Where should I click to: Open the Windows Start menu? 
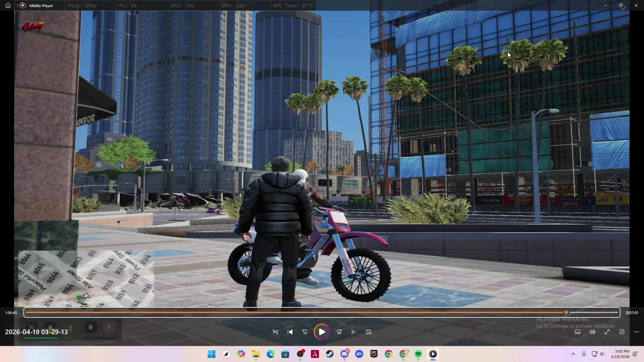(211, 354)
